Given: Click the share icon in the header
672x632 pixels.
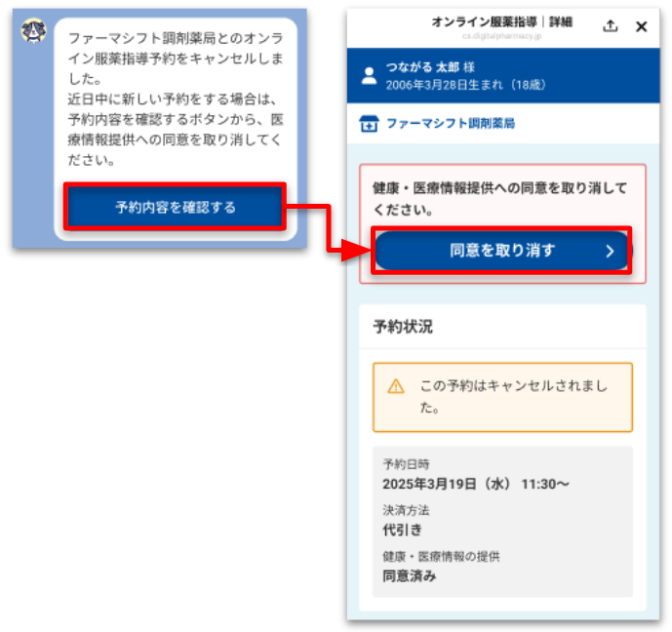Looking at the screenshot, I should coord(611,26).
